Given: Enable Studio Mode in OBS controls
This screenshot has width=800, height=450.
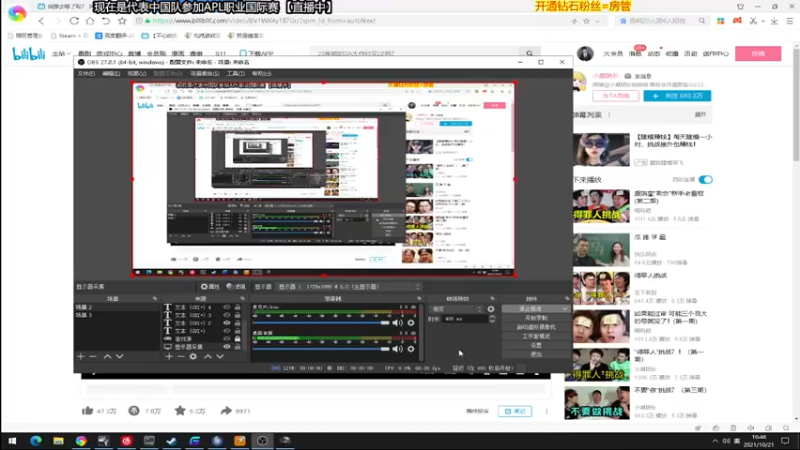Looking at the screenshot, I should pyautogui.click(x=536, y=336).
